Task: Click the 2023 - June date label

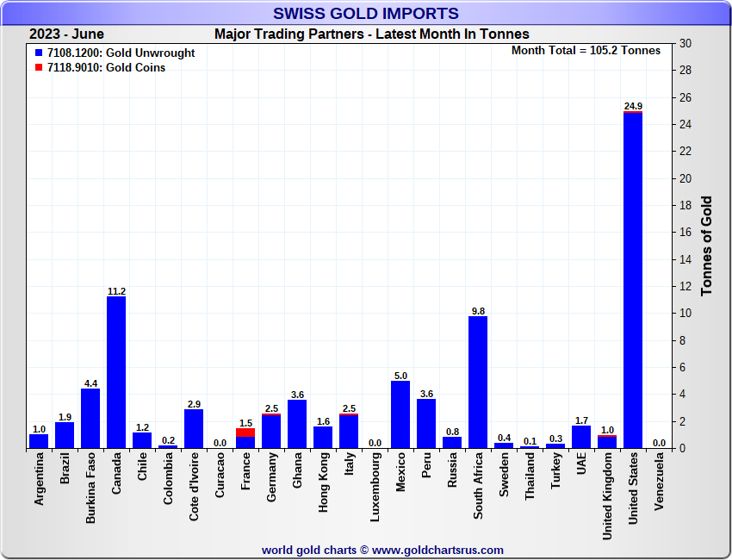Action: pos(66,34)
